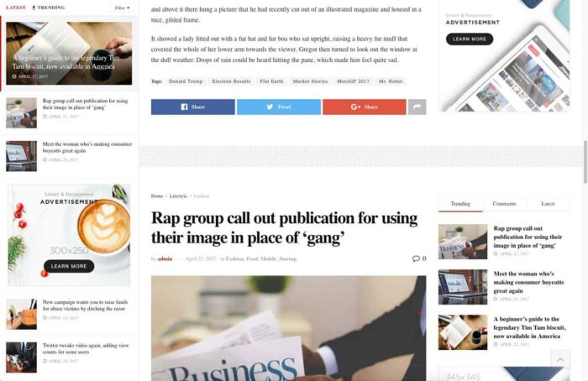Open Twitter tweaks video article
The height and width of the screenshot is (381, 588).
pyautogui.click(x=86, y=349)
